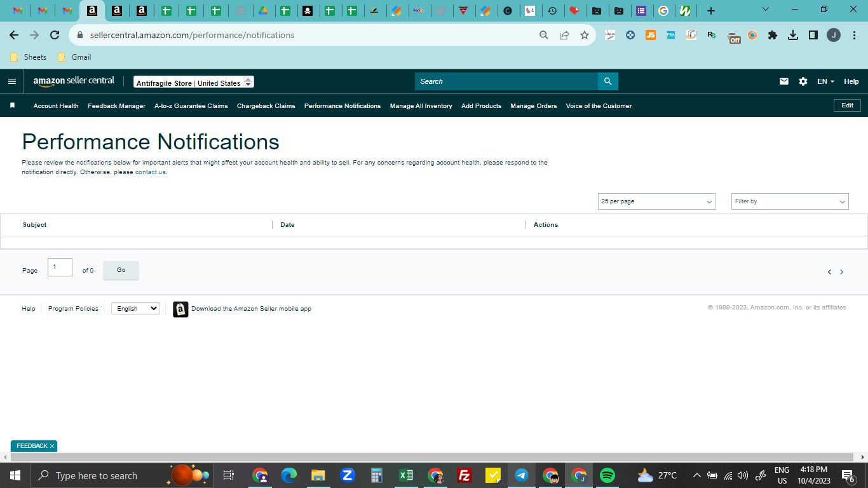The height and width of the screenshot is (488, 868).
Task: Open Spotify from the taskbar
Action: (x=607, y=475)
